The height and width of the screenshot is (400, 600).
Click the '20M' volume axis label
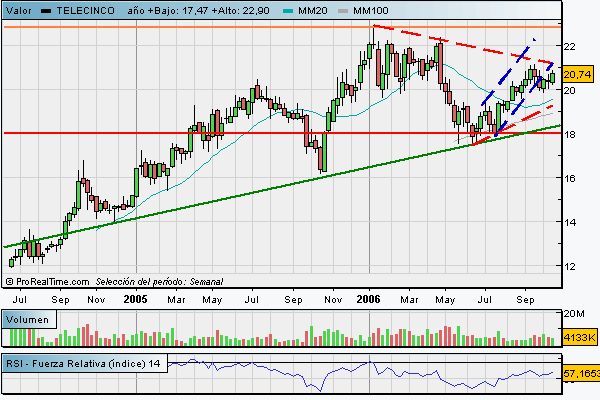click(574, 313)
